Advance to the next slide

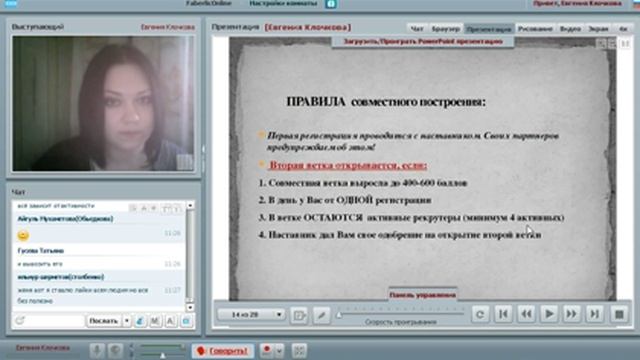(571, 314)
